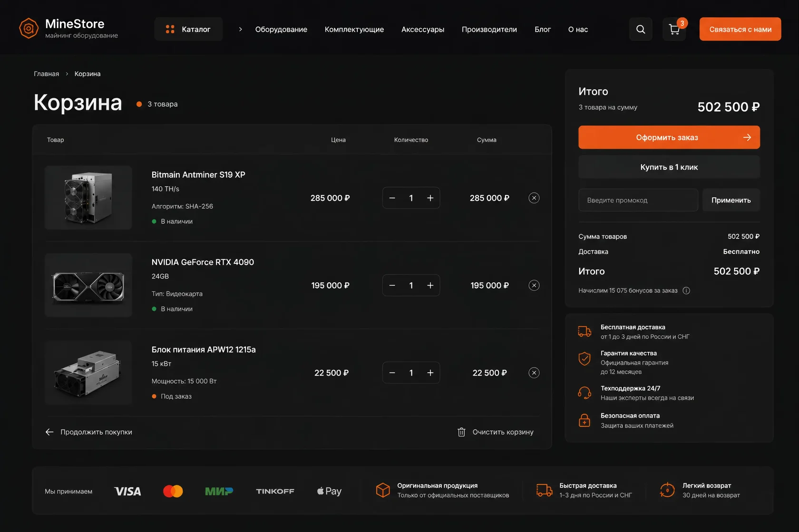Click the chevron arrow before Оборудование
The image size is (799, 532).
[241, 29]
